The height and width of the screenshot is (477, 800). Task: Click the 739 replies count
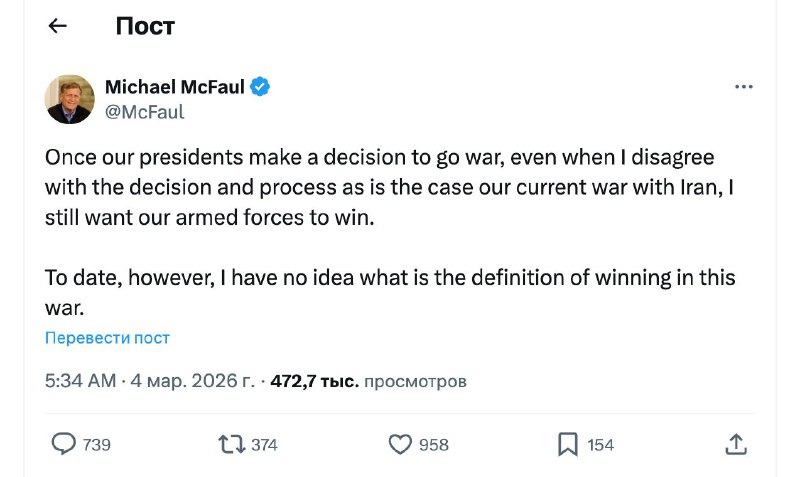pyautogui.click(x=97, y=444)
